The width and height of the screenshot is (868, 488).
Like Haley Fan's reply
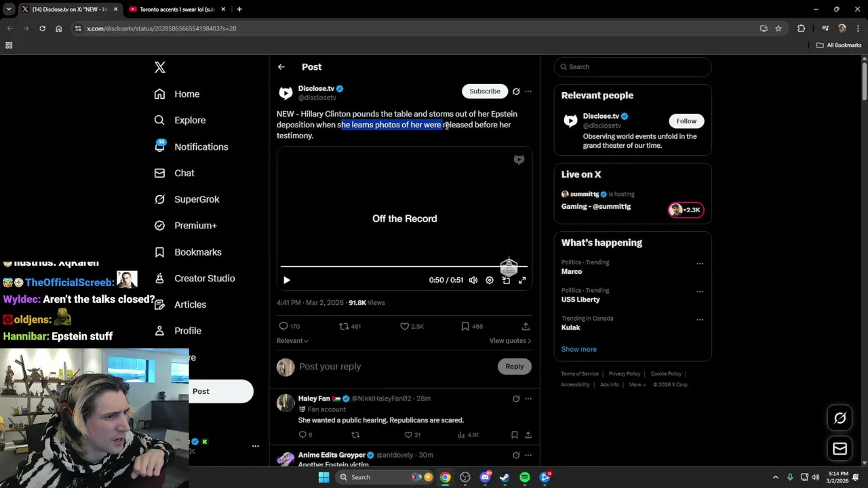tap(412, 435)
